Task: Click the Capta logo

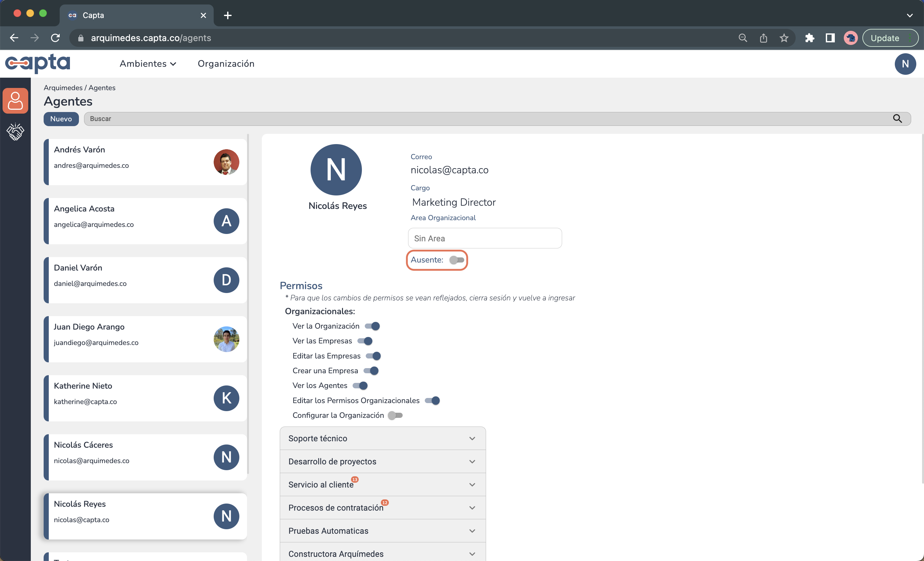Action: 38,63
